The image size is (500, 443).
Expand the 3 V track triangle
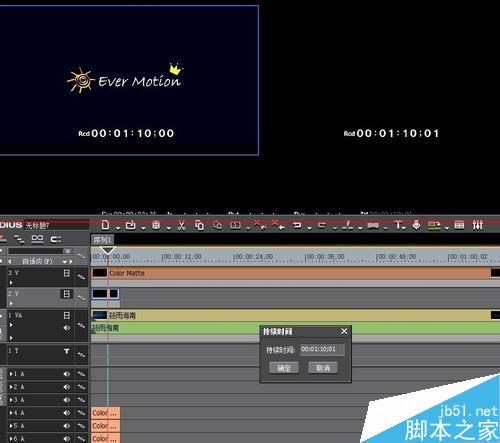11,283
